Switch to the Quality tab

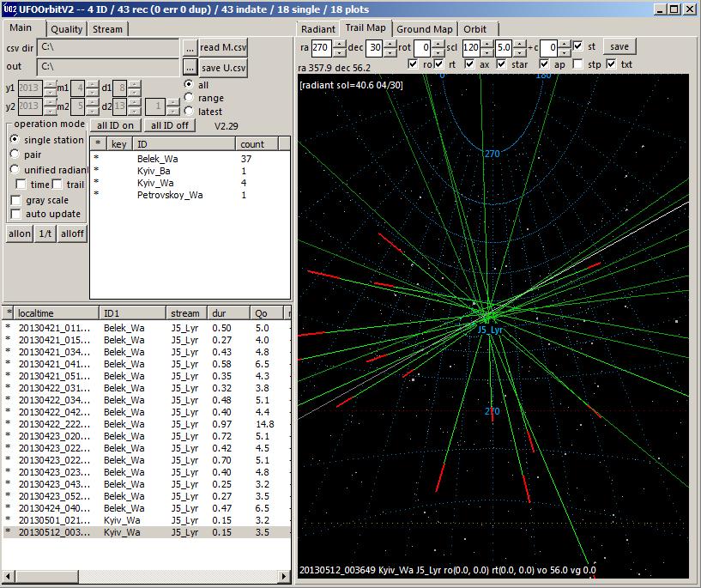[x=66, y=29]
